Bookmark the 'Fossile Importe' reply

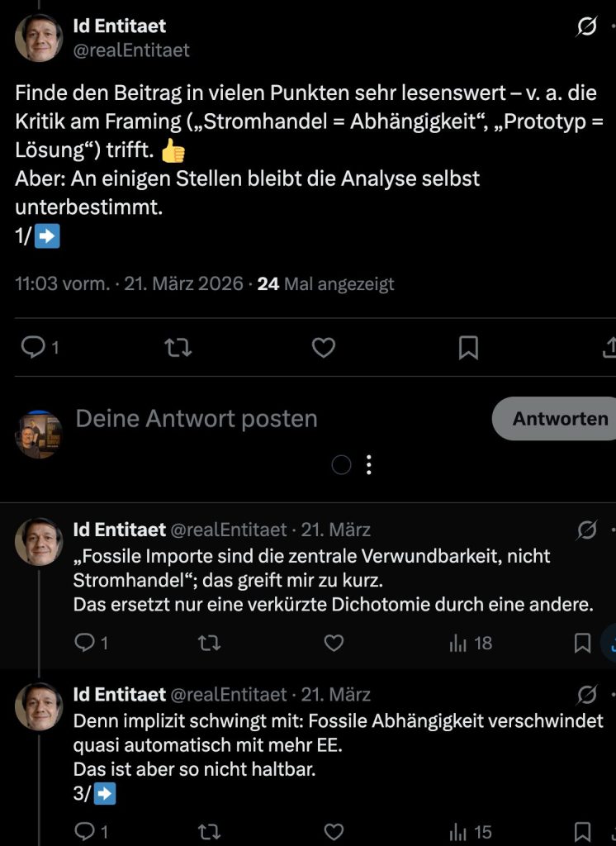582,643
